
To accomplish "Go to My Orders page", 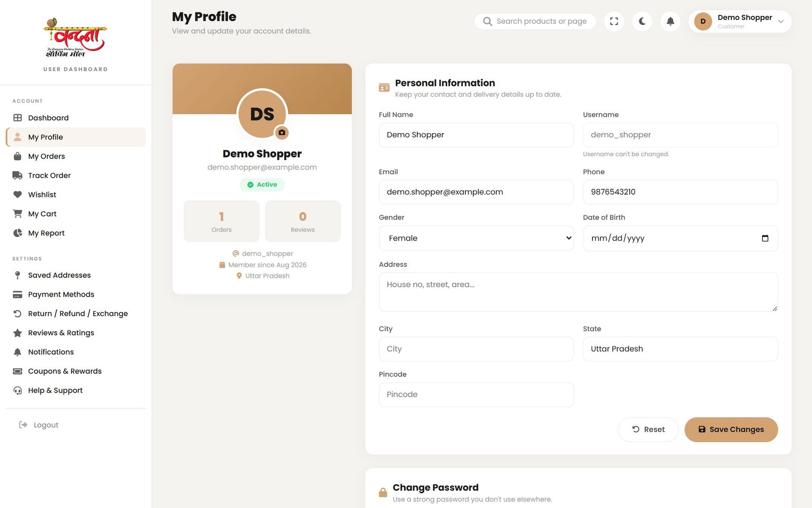I will point(76,156).
